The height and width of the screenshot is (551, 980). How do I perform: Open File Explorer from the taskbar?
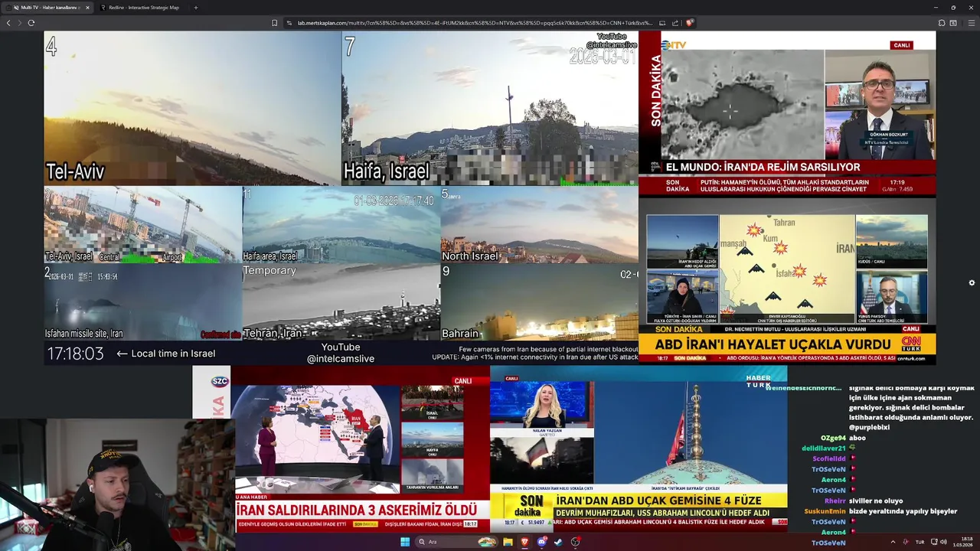[508, 542]
